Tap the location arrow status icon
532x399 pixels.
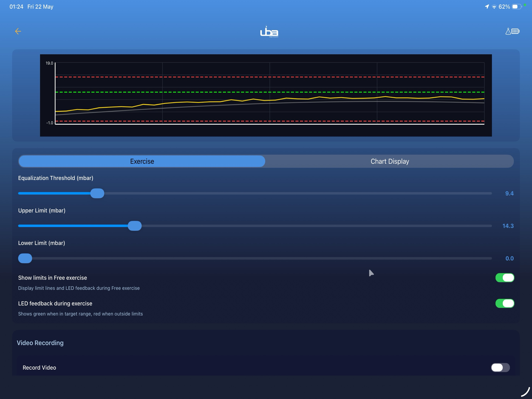tap(487, 7)
